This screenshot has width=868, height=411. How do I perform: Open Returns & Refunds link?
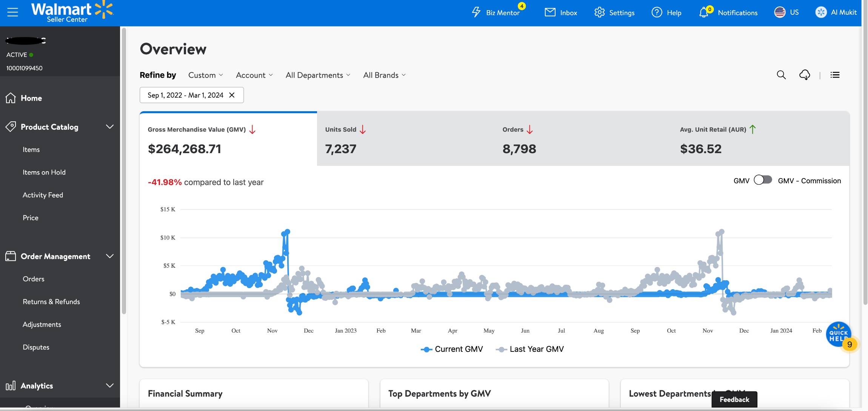(x=51, y=302)
